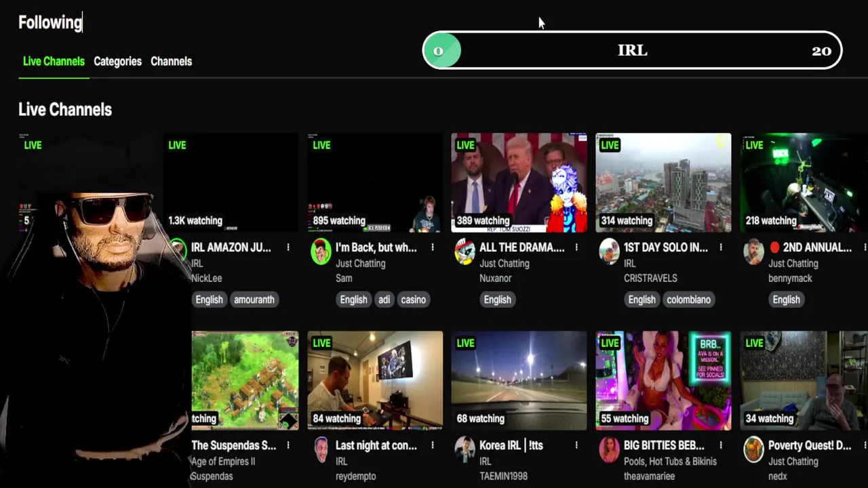Open stream title Last night at con...

376,445
